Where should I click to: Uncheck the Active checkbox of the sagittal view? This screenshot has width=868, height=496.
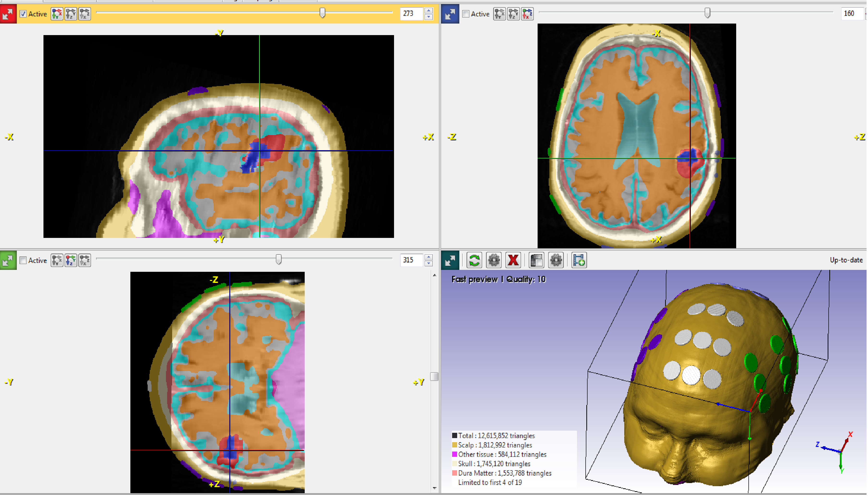[23, 14]
